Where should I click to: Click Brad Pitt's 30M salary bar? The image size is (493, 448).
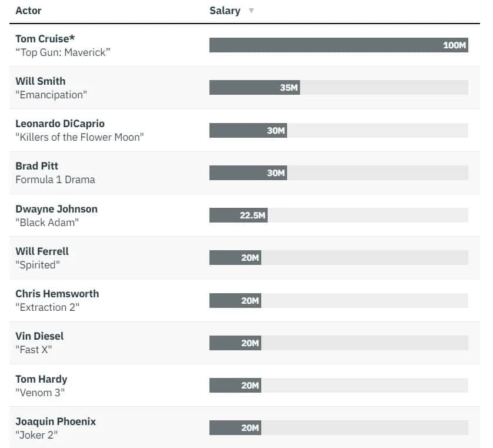(248, 172)
